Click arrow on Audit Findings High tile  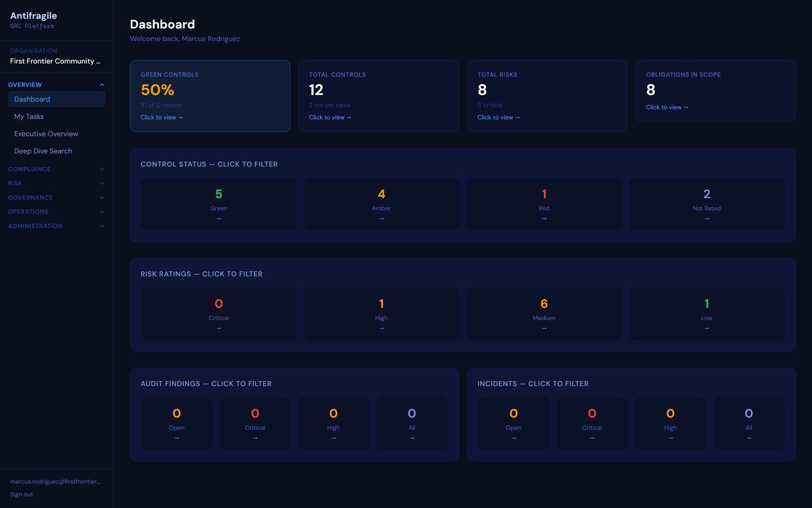coord(333,438)
